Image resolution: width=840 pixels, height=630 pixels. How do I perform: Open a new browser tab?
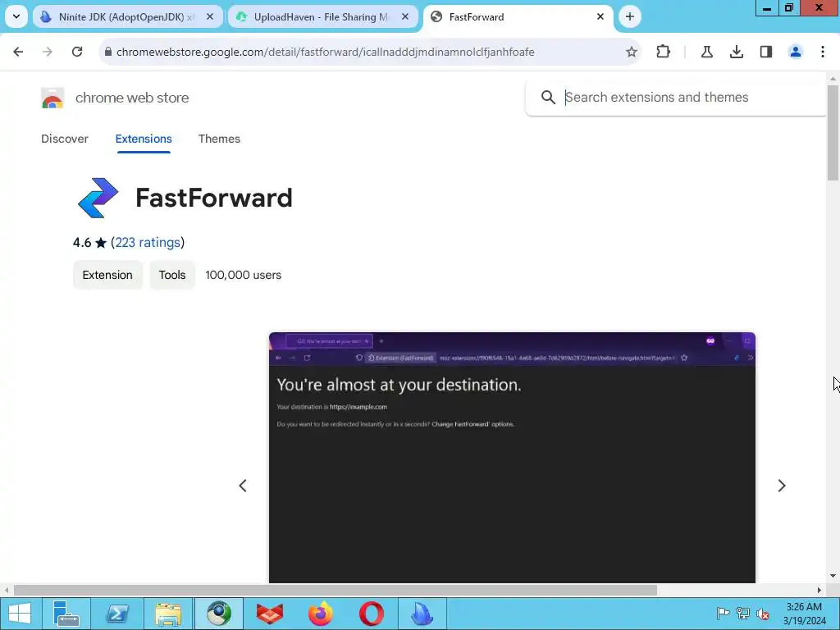[630, 16]
